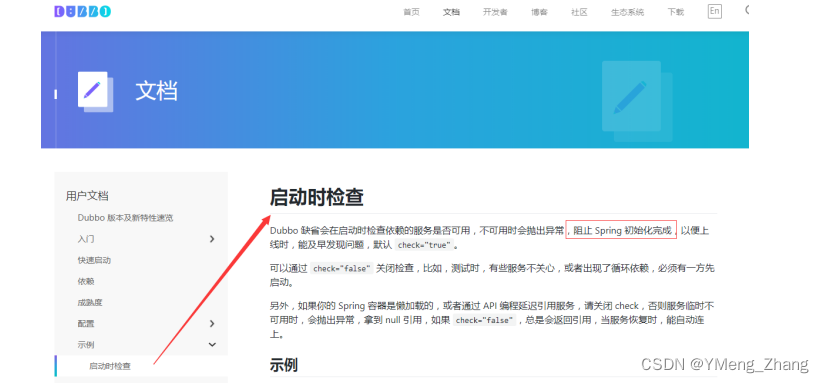824x383 pixels.
Task: Go to the 下载 page
Action: [676, 12]
